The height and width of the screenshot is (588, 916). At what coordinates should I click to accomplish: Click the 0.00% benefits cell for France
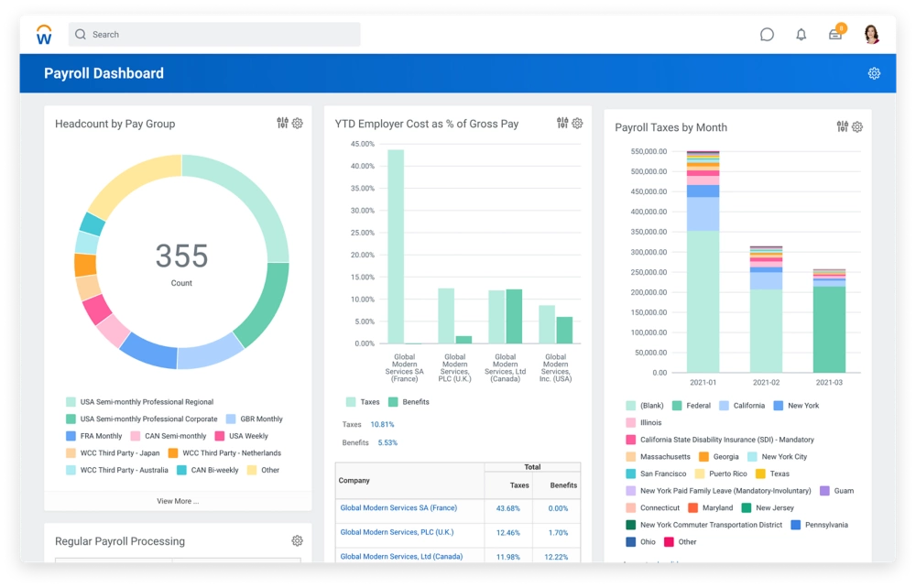(x=558, y=508)
